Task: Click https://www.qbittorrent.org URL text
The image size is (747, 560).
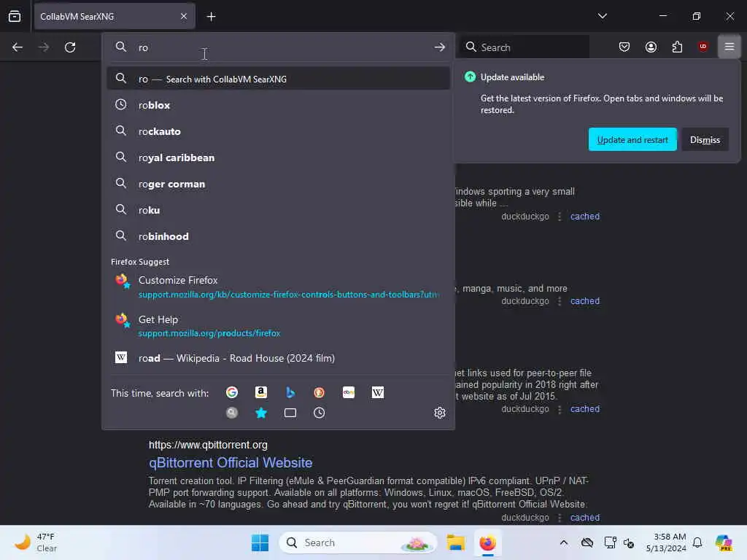Action: point(208,445)
